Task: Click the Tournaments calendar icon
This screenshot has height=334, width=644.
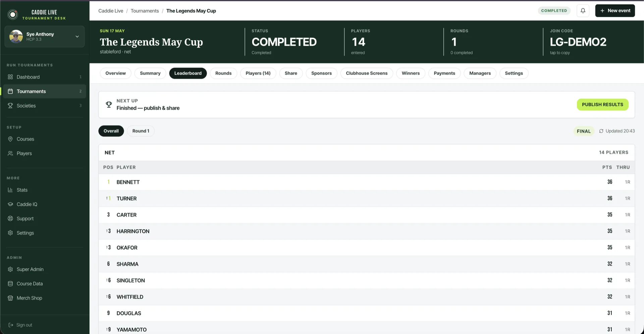Action: point(10,91)
